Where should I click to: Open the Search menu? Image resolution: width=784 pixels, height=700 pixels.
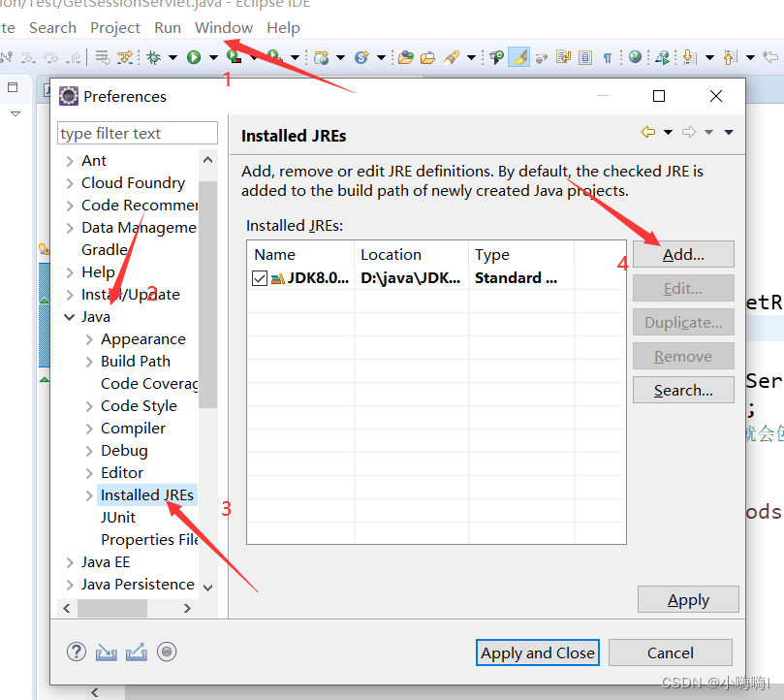pyautogui.click(x=52, y=27)
